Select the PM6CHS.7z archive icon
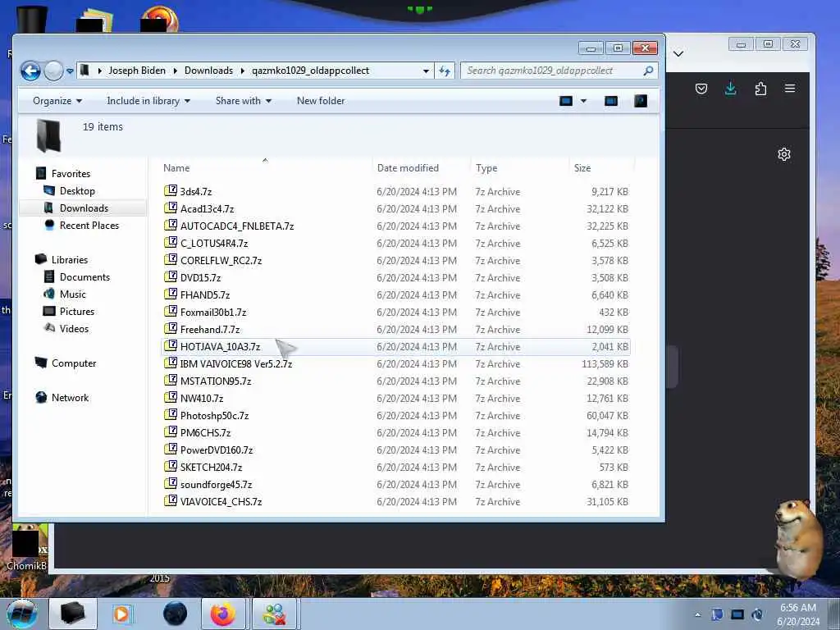 coord(171,431)
